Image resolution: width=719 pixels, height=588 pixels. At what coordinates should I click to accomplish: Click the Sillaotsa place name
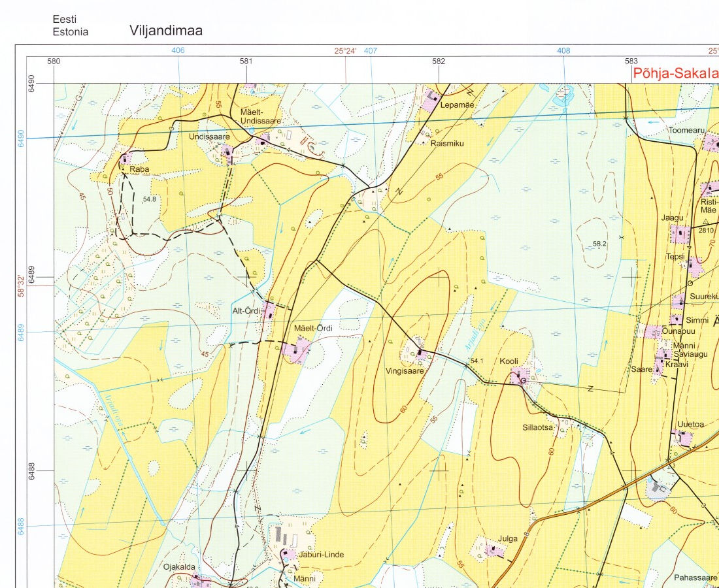pos(537,427)
